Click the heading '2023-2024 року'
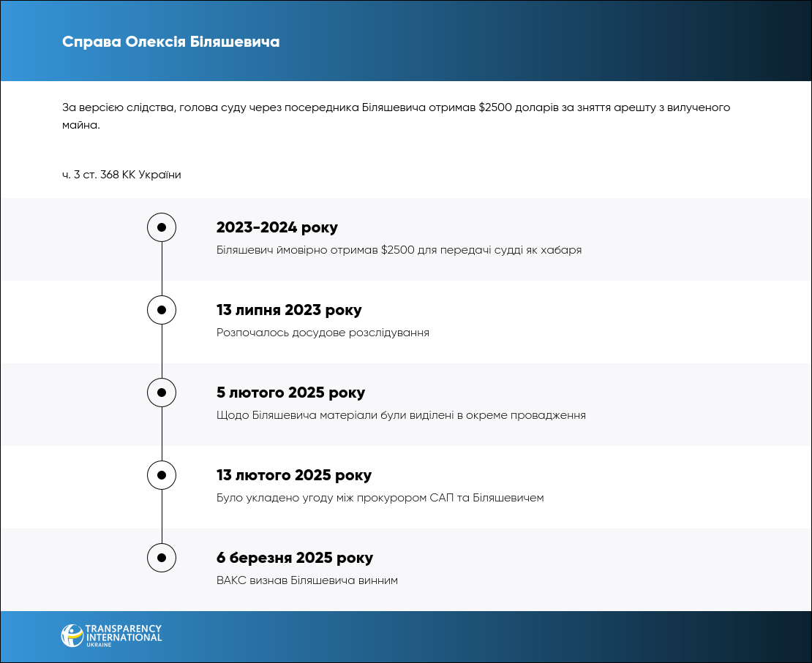Screen dimensions: 812x663 pyautogui.click(x=277, y=227)
